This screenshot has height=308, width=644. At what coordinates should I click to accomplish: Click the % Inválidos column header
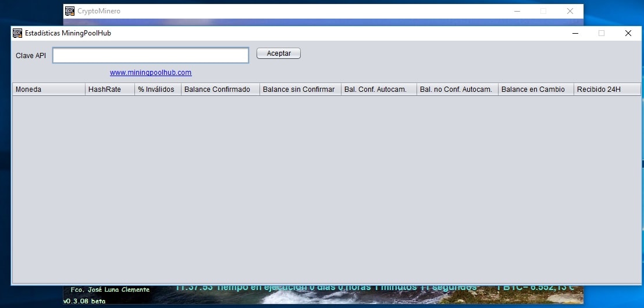(158, 89)
